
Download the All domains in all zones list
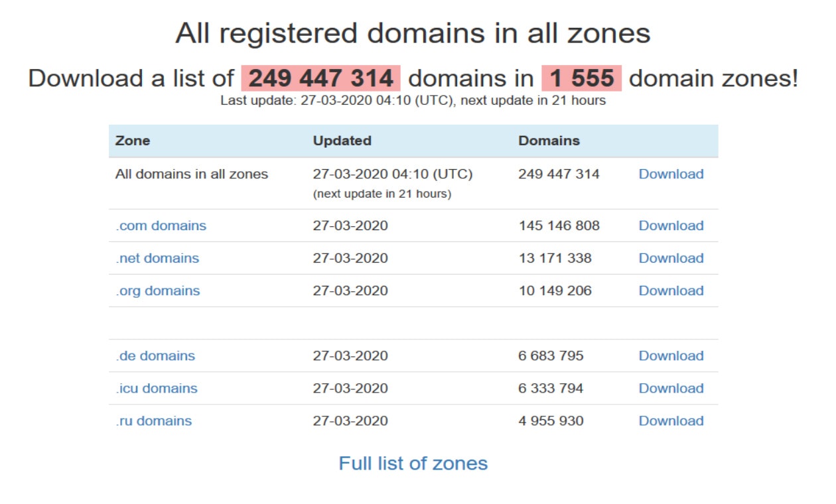671,174
